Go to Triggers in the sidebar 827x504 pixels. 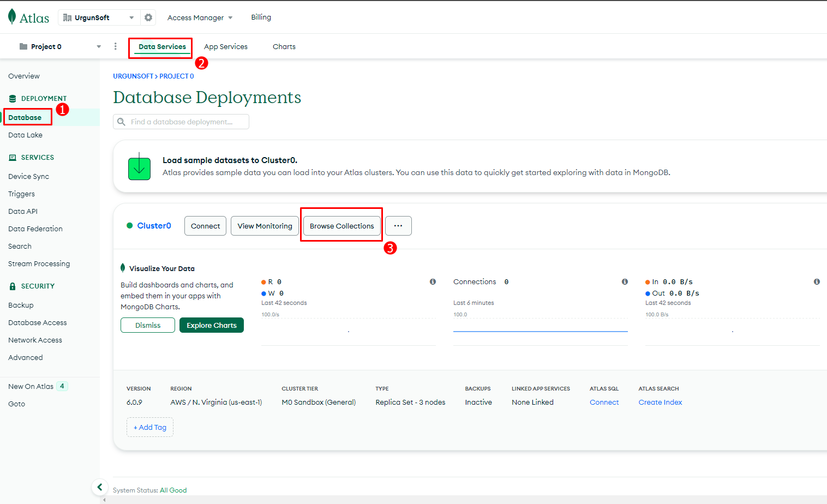21,194
